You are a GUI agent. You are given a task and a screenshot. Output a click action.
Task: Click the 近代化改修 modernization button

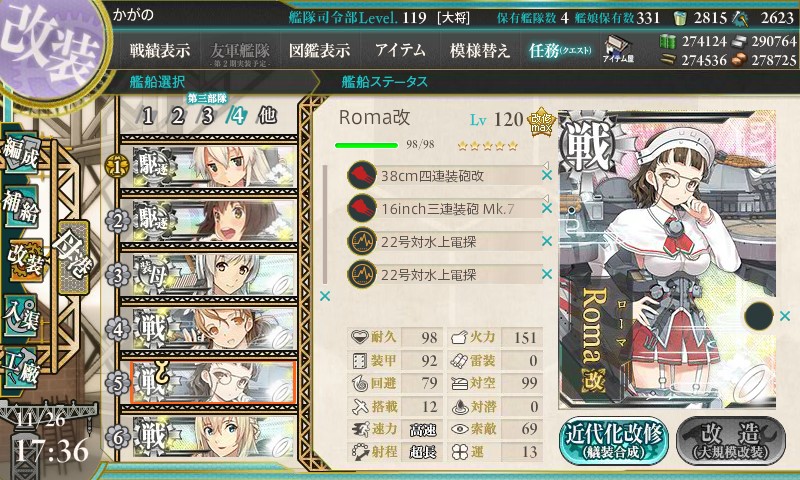coord(614,440)
